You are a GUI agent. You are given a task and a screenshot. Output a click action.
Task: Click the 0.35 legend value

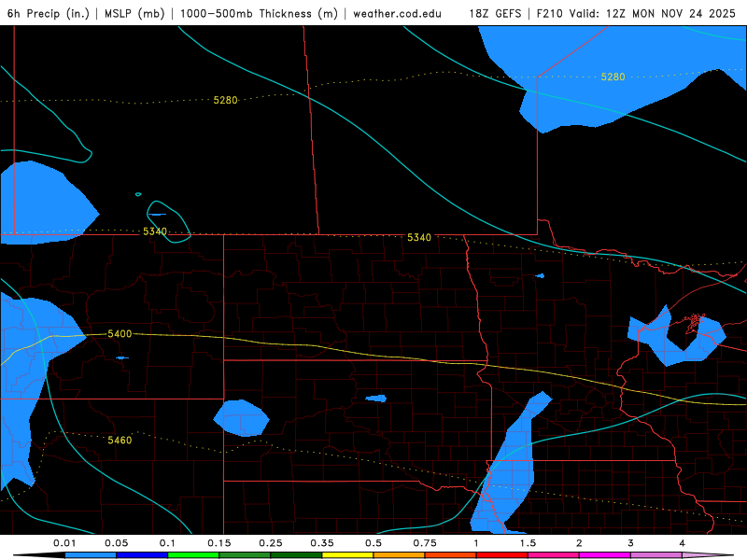tap(322, 543)
